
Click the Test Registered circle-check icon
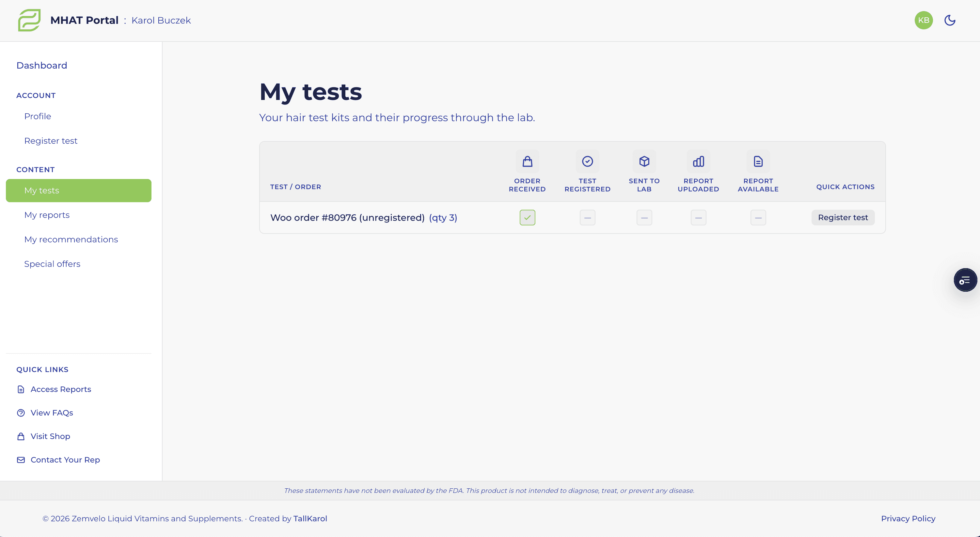[x=587, y=161]
